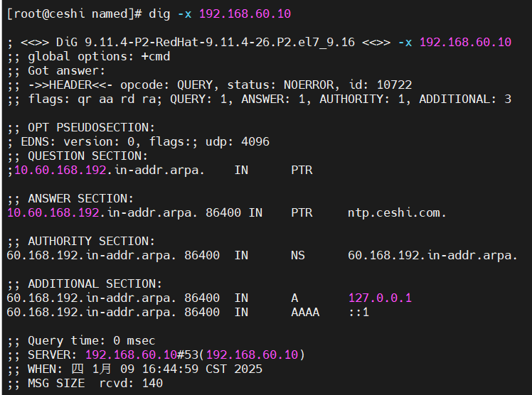Screen dimensions: 532x395
Task: Click the ::1 IPv6 address
Action: pyautogui.click(x=358, y=312)
